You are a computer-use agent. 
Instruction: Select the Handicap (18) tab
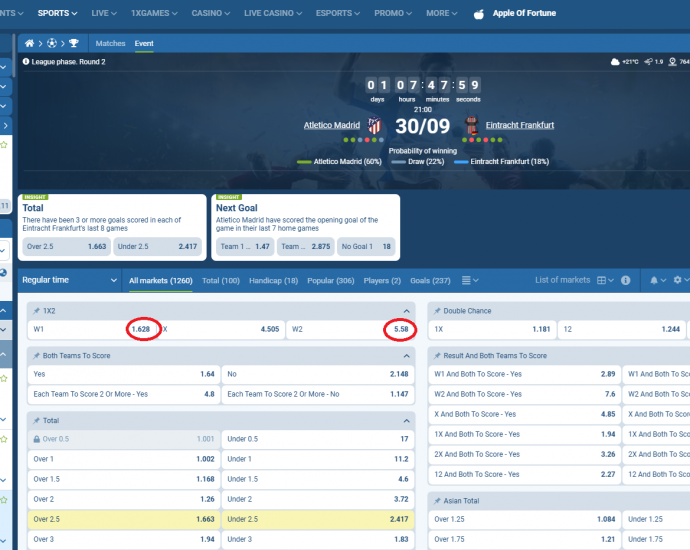pos(273,280)
